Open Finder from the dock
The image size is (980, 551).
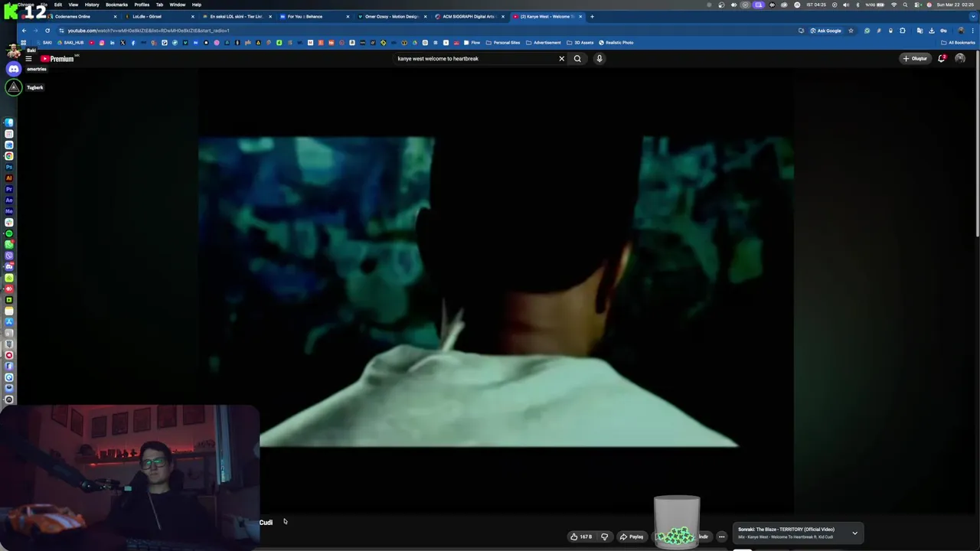coord(9,122)
